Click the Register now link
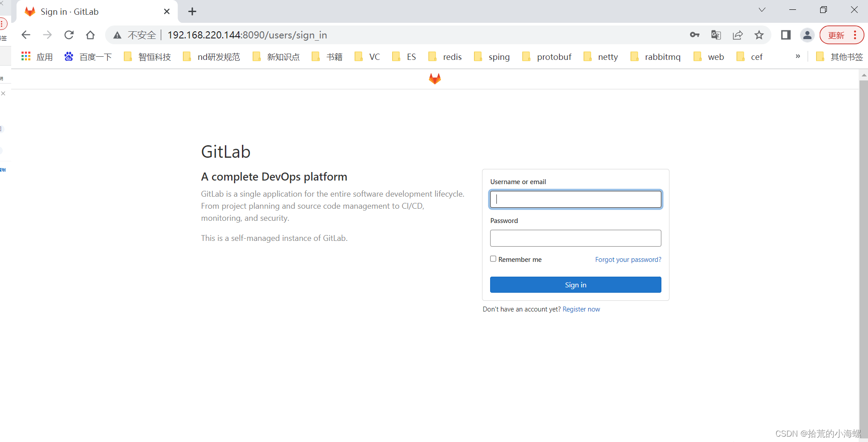868x442 pixels. pyautogui.click(x=581, y=309)
